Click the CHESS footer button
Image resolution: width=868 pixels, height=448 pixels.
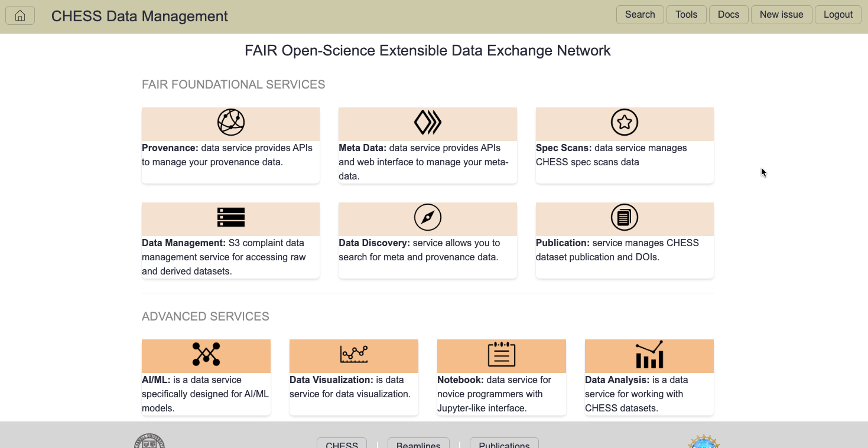[342, 443]
